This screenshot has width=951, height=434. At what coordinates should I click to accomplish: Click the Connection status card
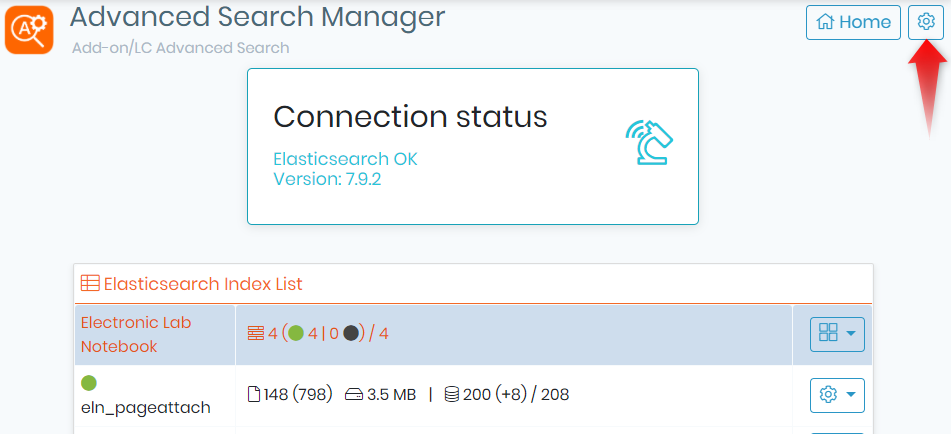(473, 146)
